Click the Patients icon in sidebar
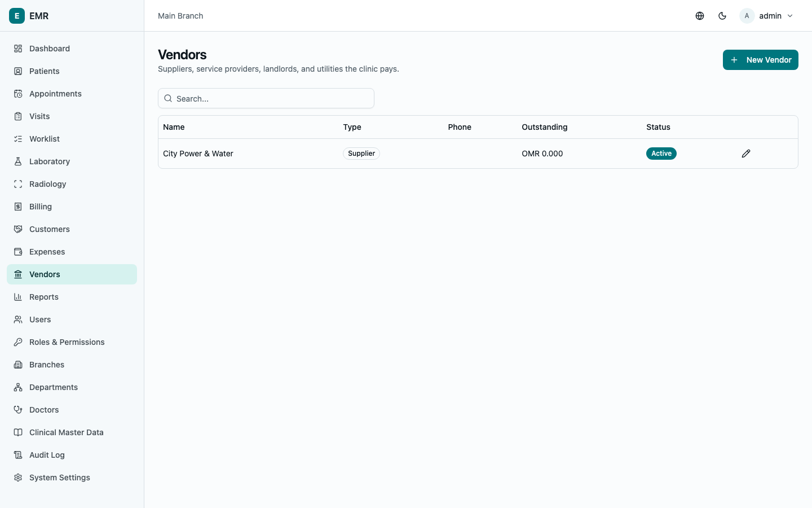 18,71
